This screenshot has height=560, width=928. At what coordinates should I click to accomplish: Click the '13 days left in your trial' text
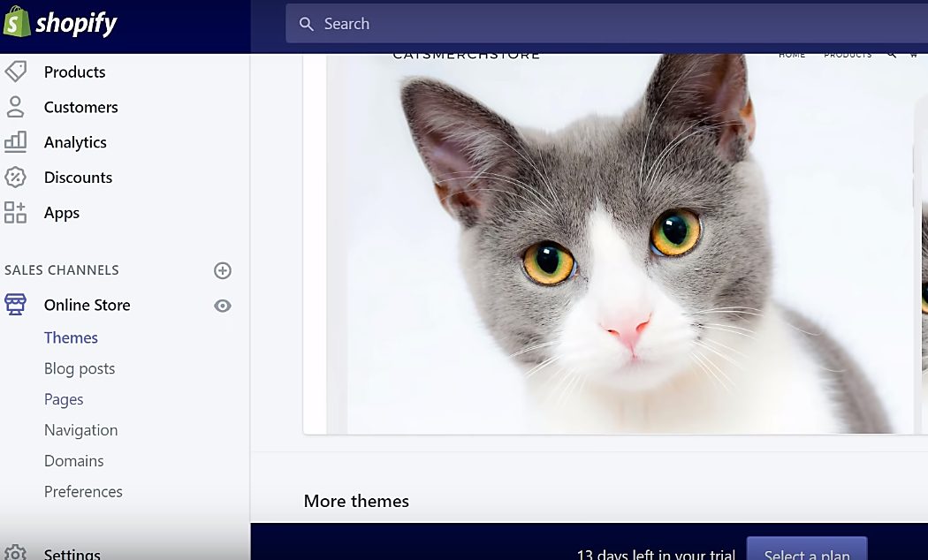coord(656,554)
